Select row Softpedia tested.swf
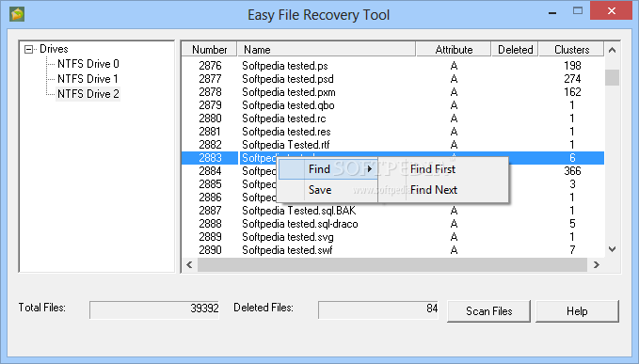 pyautogui.click(x=392, y=249)
